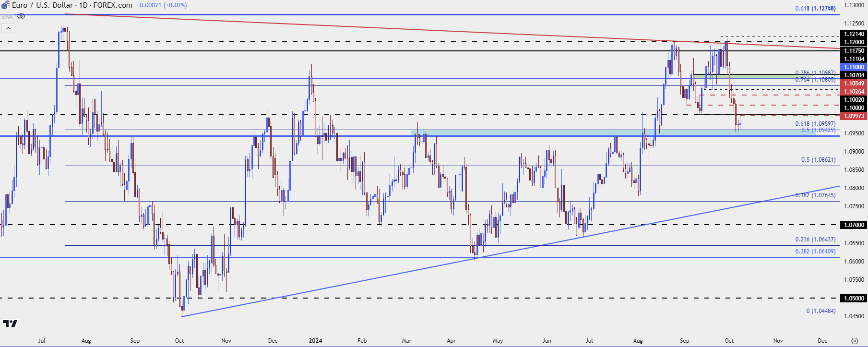Click the 1.11104 price axis label
This screenshot has width=868, height=347.
[854, 59]
